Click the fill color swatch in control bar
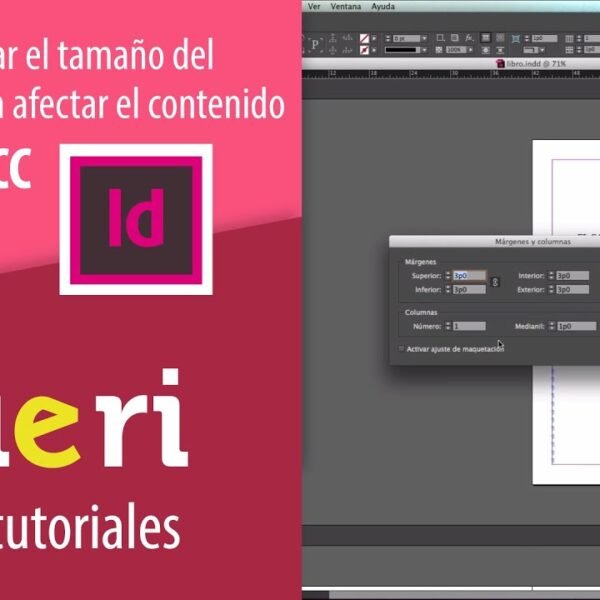 coord(365,38)
